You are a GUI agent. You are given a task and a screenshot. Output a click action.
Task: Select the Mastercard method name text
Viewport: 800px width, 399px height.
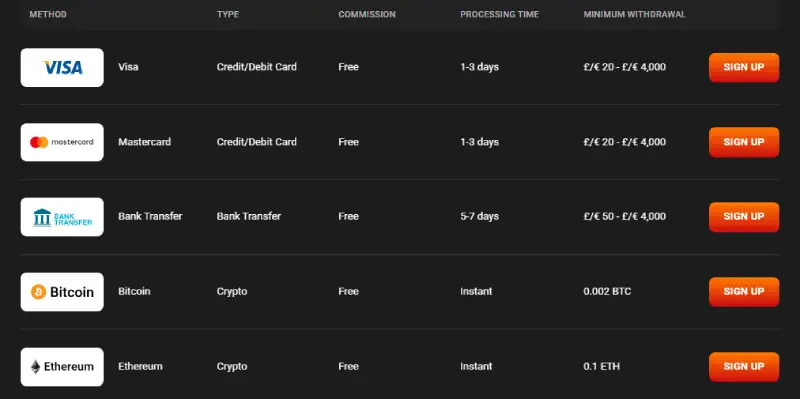[144, 142]
